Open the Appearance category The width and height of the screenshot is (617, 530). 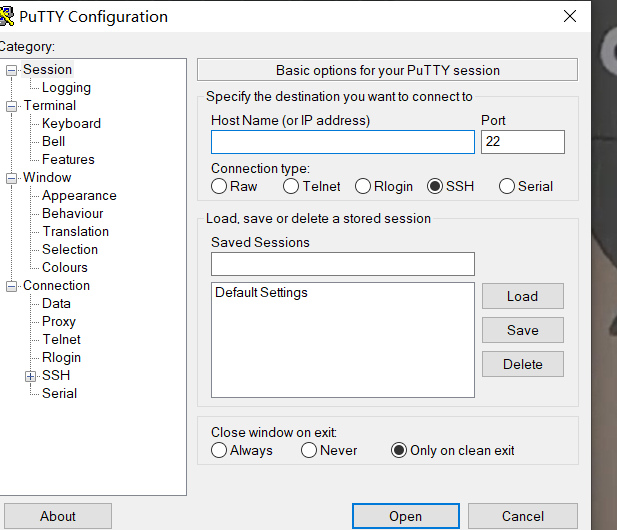tap(79, 196)
